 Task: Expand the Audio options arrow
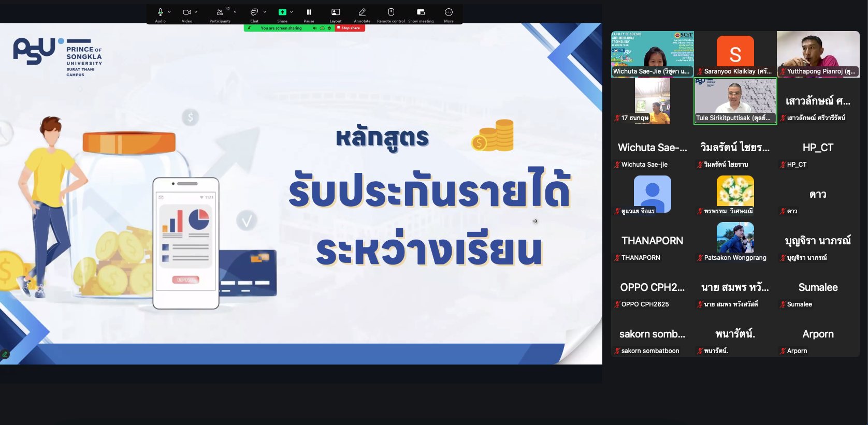click(x=169, y=12)
